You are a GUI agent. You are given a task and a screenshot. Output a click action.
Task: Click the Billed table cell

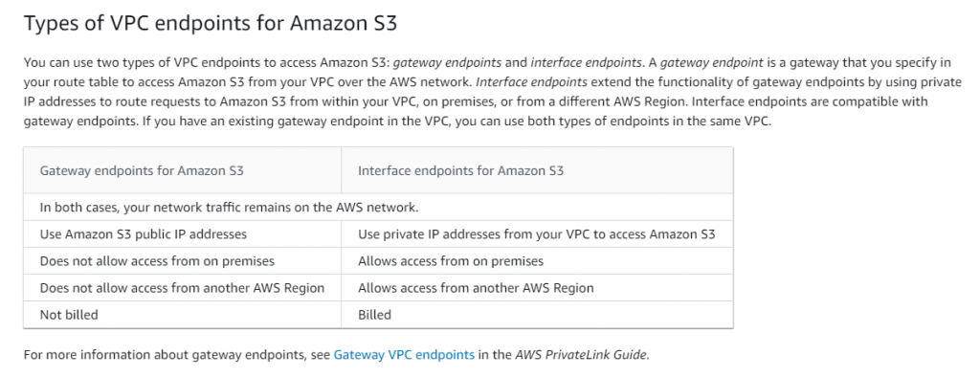pyautogui.click(x=538, y=315)
